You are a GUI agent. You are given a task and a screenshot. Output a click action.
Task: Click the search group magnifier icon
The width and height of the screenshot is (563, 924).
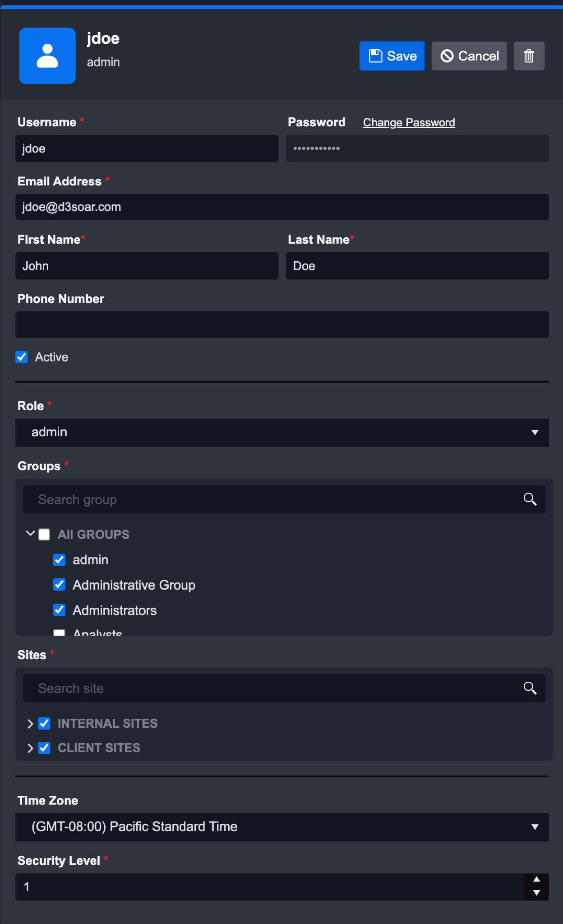tap(530, 499)
